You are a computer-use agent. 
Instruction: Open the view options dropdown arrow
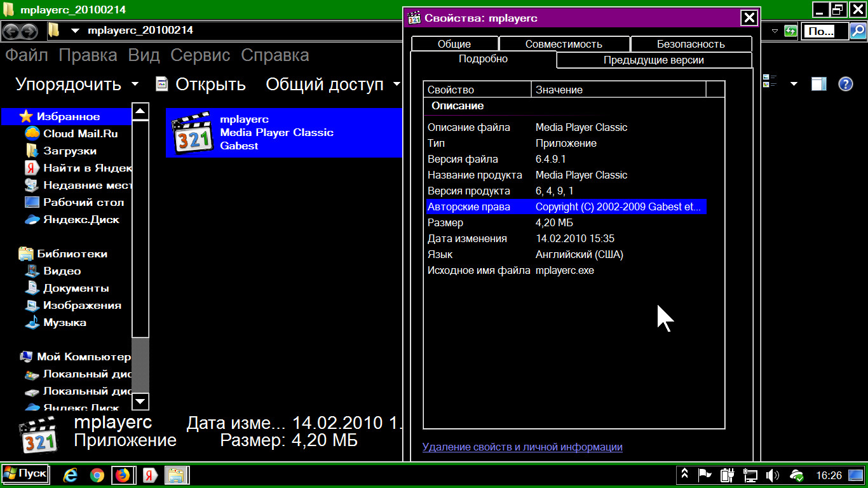793,83
